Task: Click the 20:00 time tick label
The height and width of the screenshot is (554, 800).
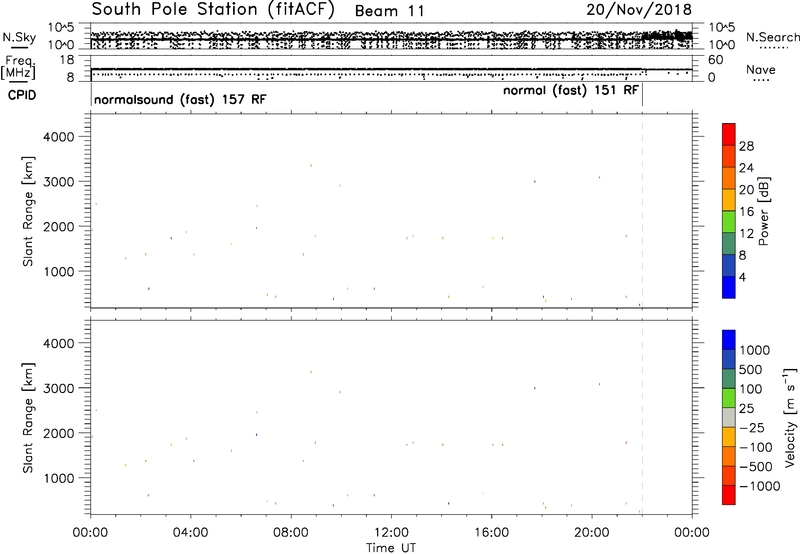Action: coord(591,533)
